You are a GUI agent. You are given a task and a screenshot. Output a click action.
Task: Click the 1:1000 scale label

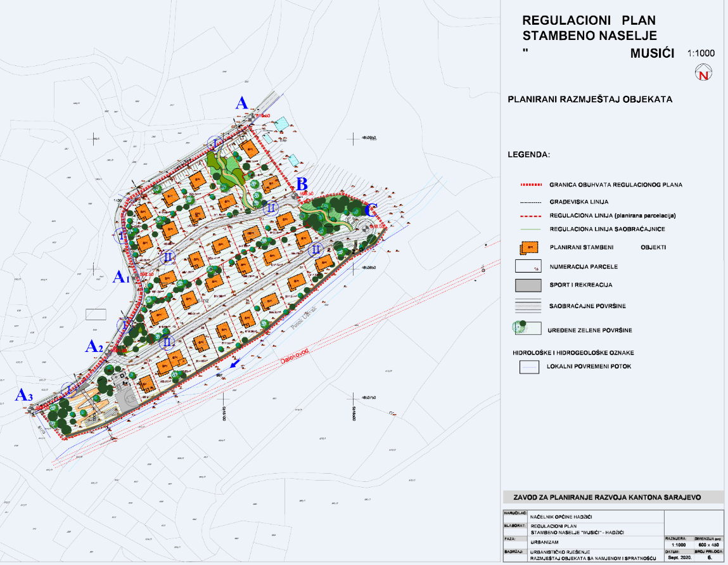point(702,54)
